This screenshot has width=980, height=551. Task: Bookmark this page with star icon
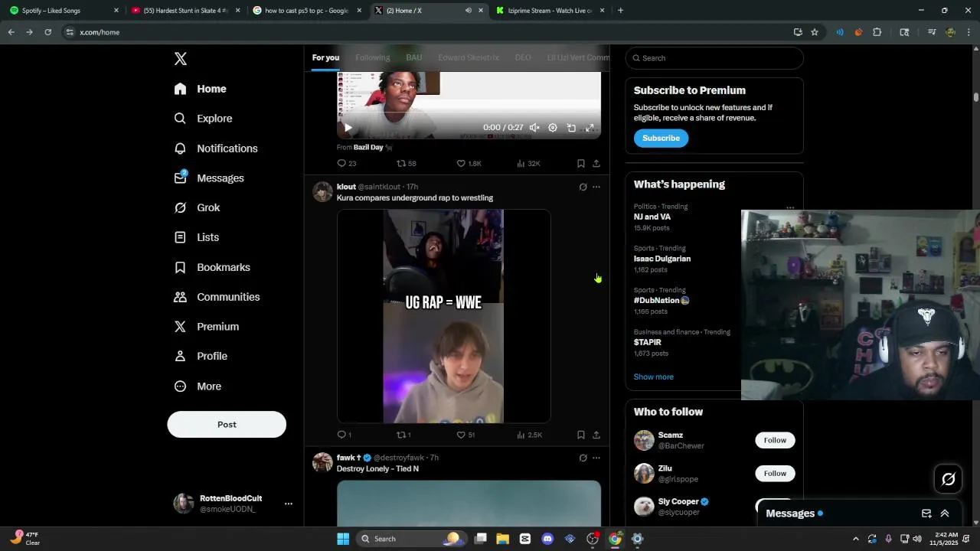coord(815,32)
